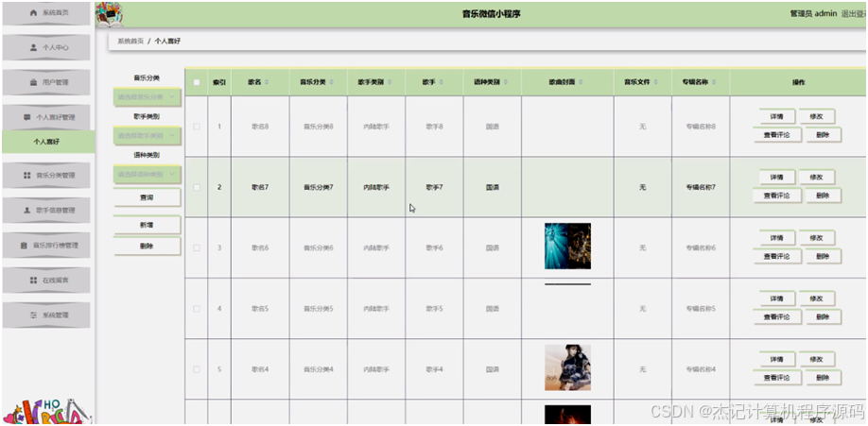This screenshot has height=426, width=868.
Task: Sort by 歌手类别 column arrows
Action: click(390, 82)
